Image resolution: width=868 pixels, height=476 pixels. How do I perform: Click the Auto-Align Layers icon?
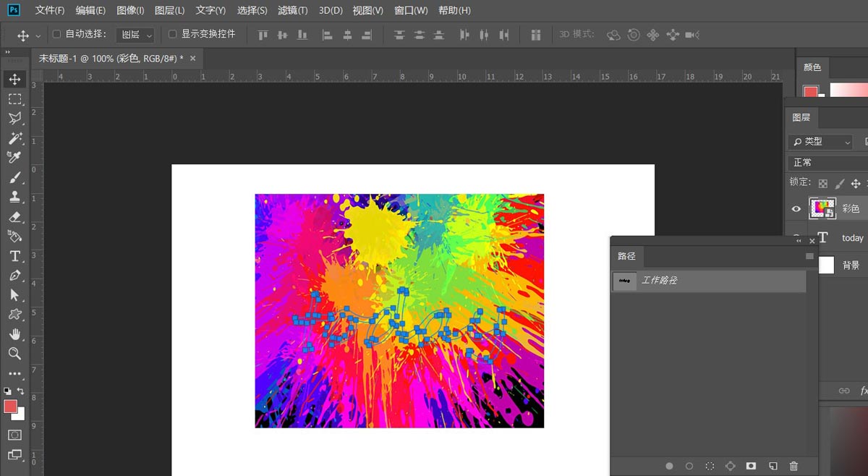coord(536,35)
